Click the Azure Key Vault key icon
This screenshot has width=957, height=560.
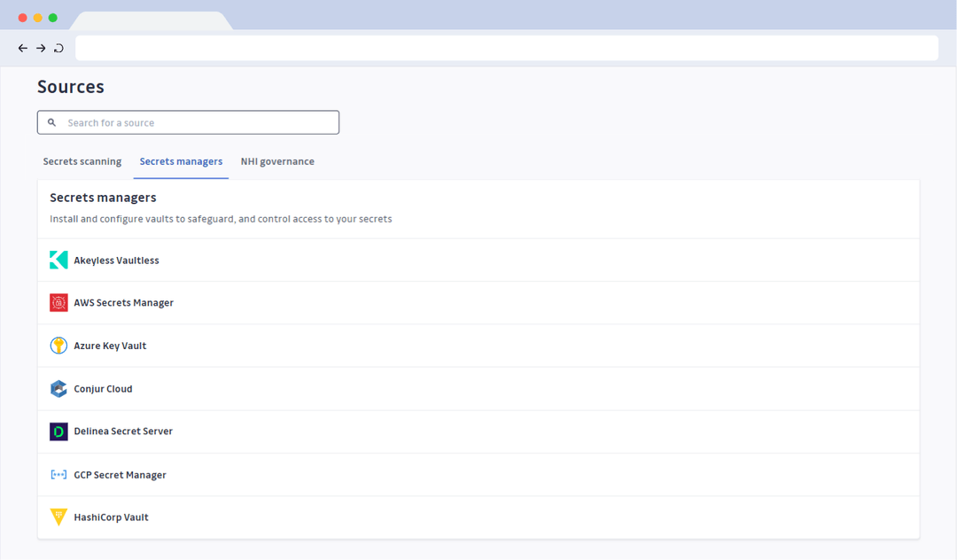pyautogui.click(x=58, y=346)
